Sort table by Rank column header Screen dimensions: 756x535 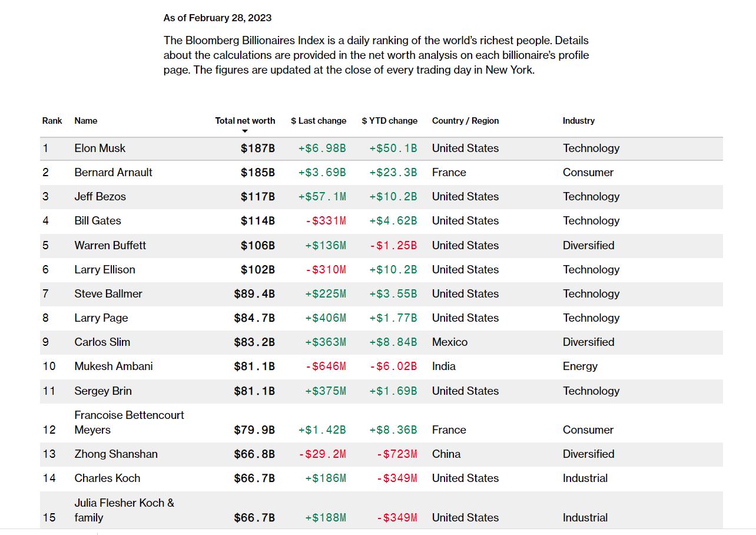click(52, 121)
